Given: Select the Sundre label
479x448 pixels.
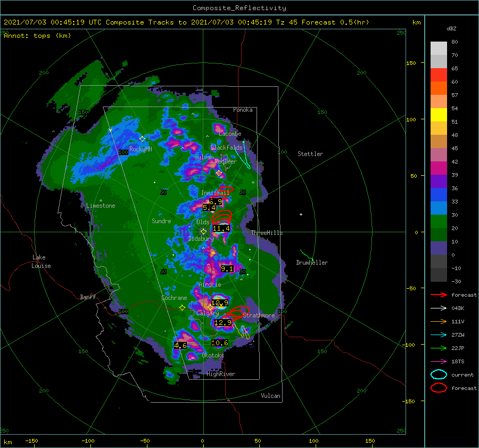Looking at the screenshot, I should pyautogui.click(x=161, y=221).
